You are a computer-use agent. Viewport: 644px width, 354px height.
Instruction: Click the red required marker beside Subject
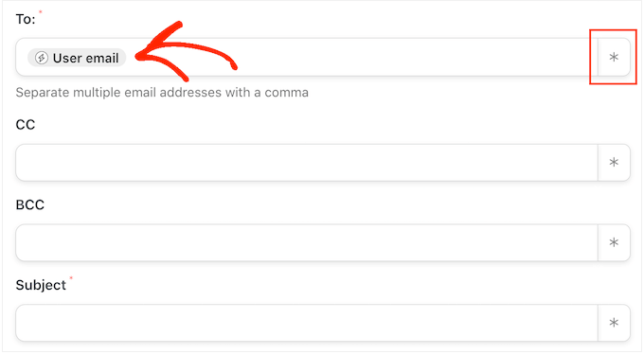tap(71, 278)
